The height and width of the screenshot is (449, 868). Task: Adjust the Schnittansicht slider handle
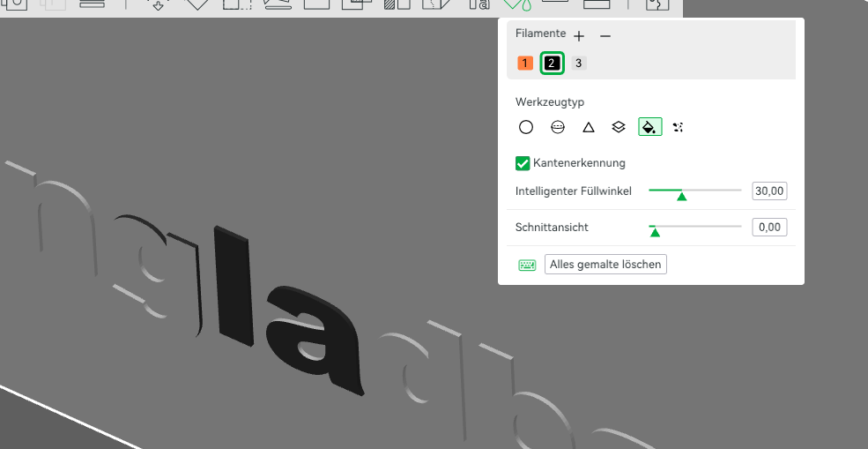click(x=655, y=232)
